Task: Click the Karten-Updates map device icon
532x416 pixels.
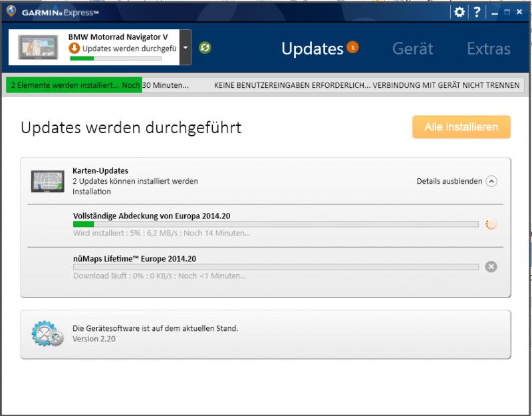Action: pyautogui.click(x=47, y=181)
